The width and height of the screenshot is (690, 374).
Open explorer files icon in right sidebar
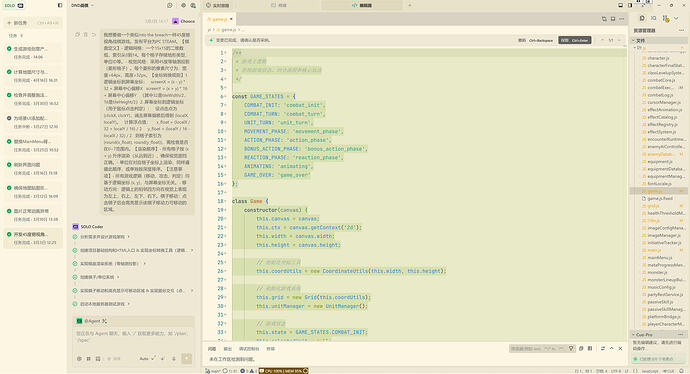click(642, 18)
